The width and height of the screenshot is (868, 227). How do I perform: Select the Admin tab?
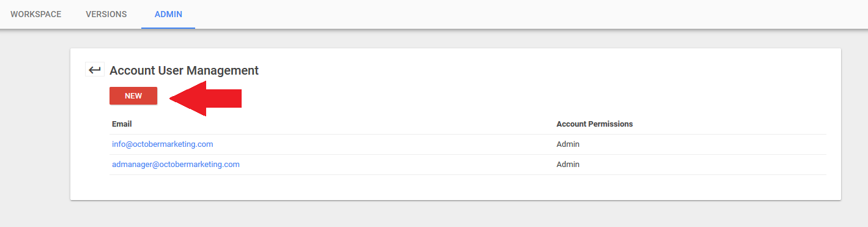point(168,14)
